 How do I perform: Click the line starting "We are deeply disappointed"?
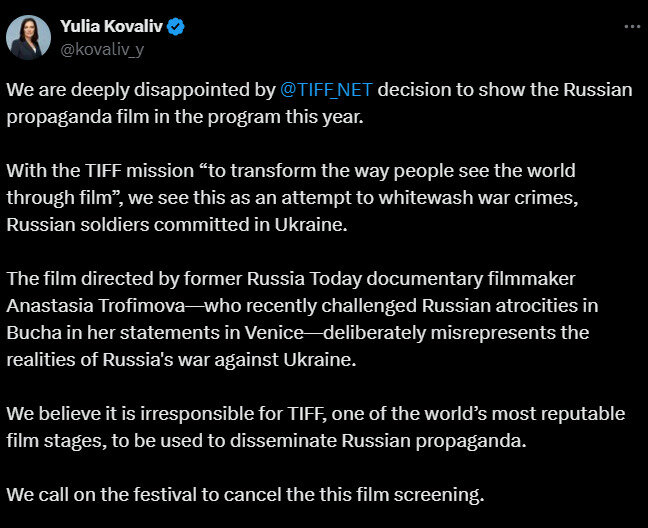pyautogui.click(x=319, y=90)
